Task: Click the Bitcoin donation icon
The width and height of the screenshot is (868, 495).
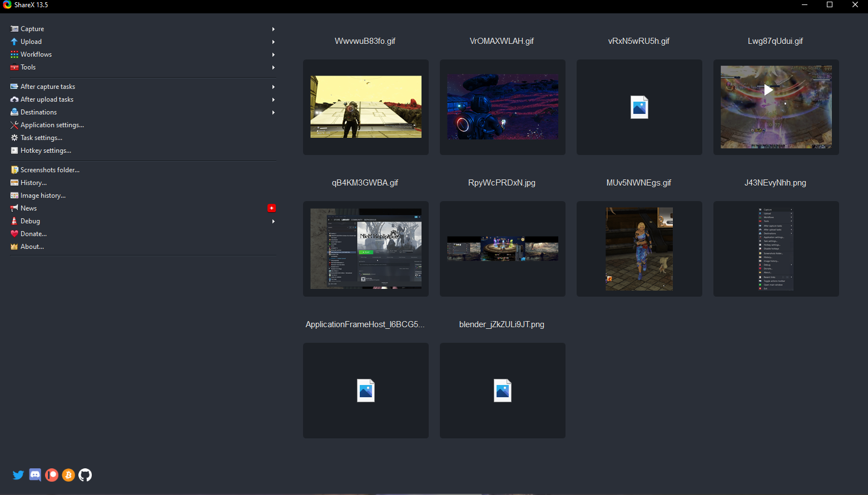Action: point(68,475)
